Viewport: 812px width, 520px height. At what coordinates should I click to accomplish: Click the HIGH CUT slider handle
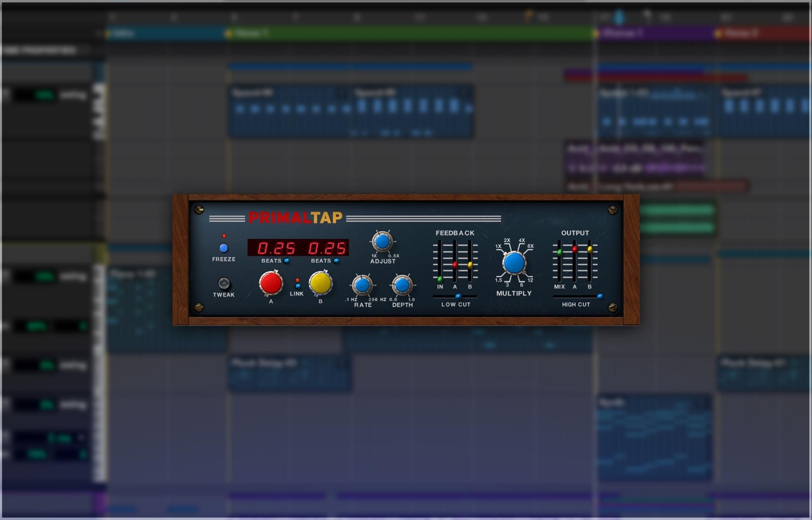click(x=600, y=296)
